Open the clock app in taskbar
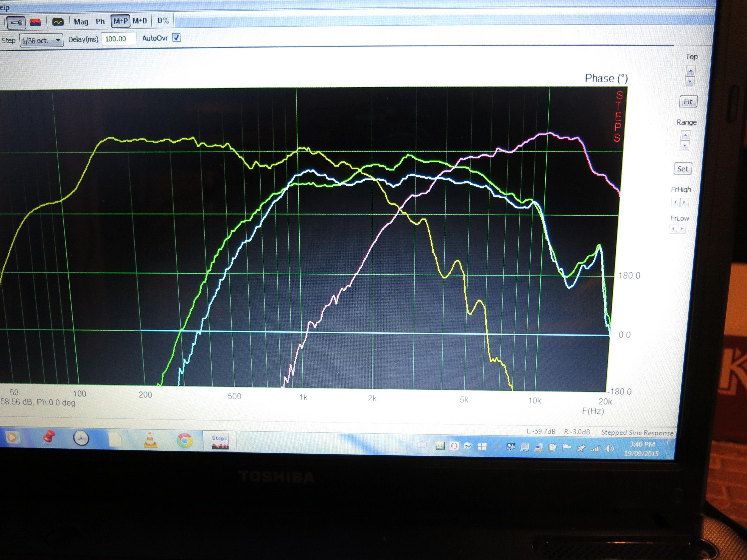747x560 pixels. pos(81,438)
